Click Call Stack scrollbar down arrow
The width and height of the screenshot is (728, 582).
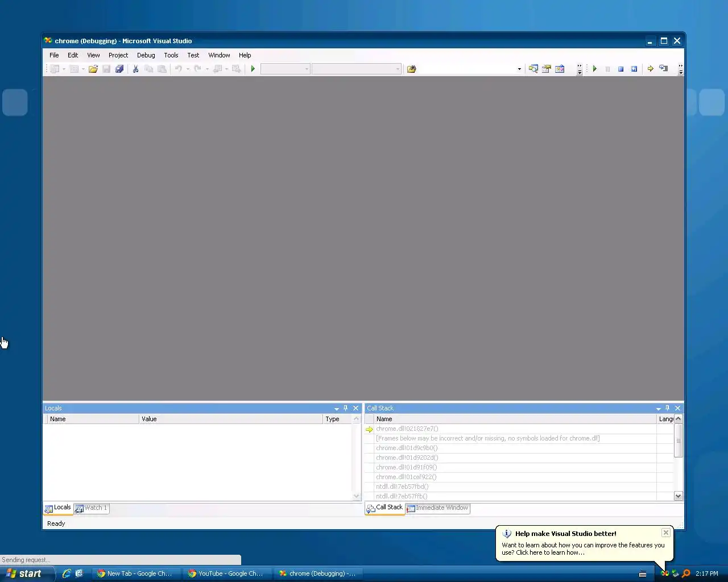[x=678, y=496]
